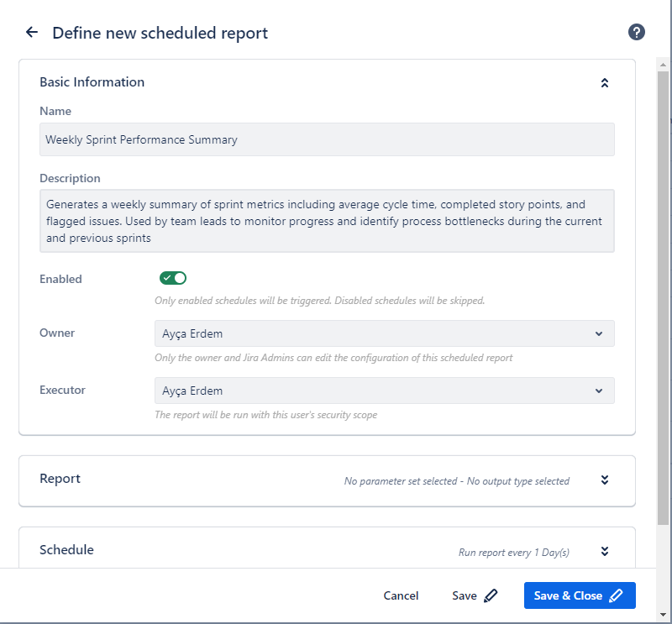Open the Owner selection dropdown
The width and height of the screenshot is (672, 624).
pos(384,333)
